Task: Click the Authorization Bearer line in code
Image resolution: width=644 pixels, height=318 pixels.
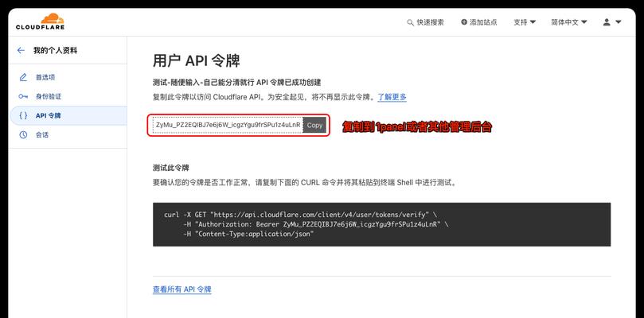Action: pos(316,224)
